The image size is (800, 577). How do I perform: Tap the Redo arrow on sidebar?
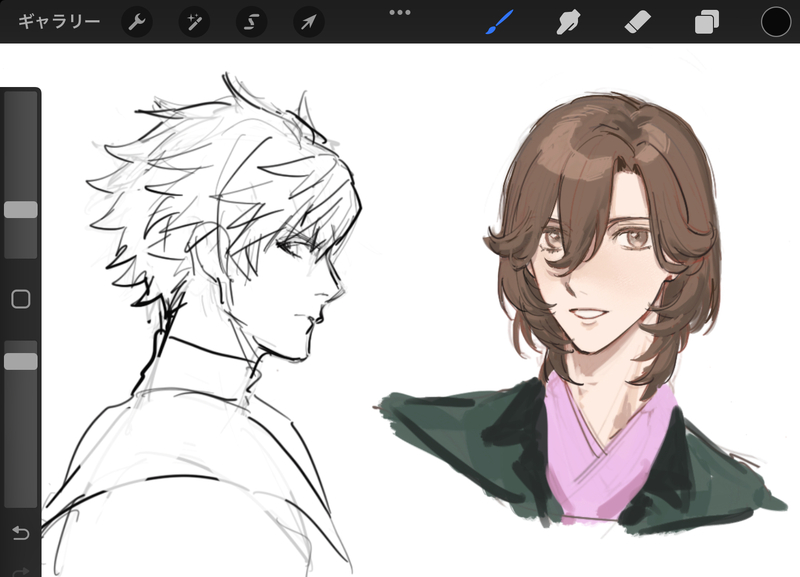point(21,571)
